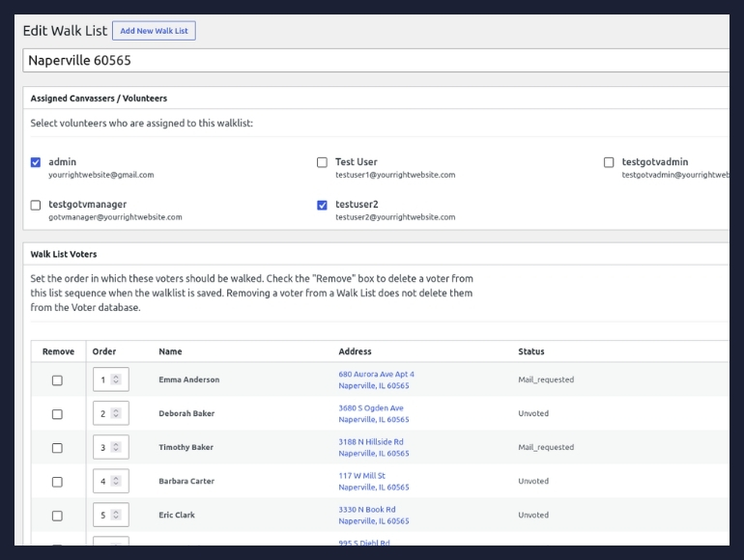Click the Order column header
The width and height of the screenshot is (744, 560).
104,351
